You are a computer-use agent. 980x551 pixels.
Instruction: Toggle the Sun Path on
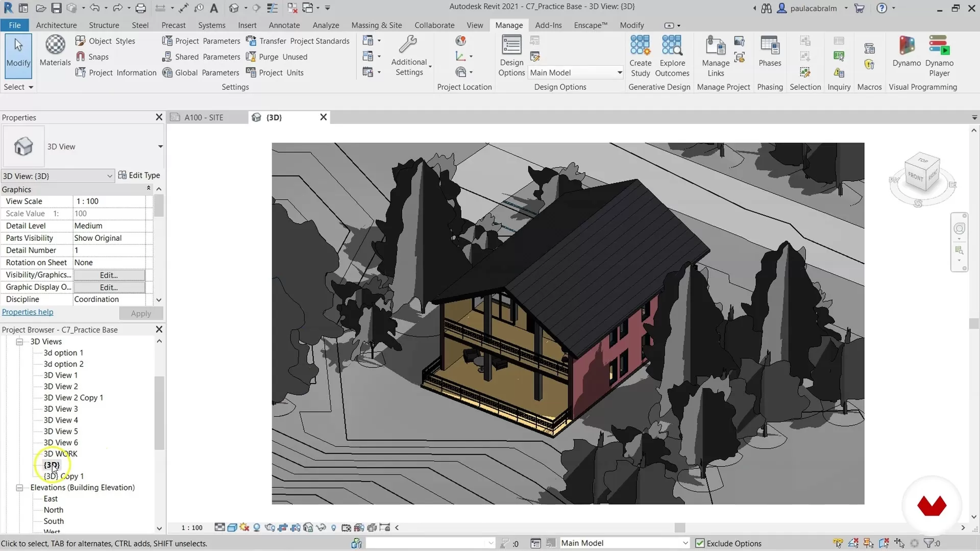(244, 528)
